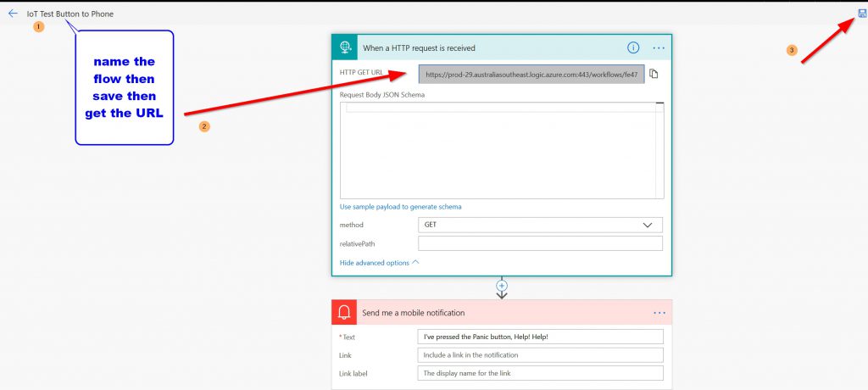The image size is (868, 390).
Task: Open info for HTTP request trigger
Action: tap(632, 48)
